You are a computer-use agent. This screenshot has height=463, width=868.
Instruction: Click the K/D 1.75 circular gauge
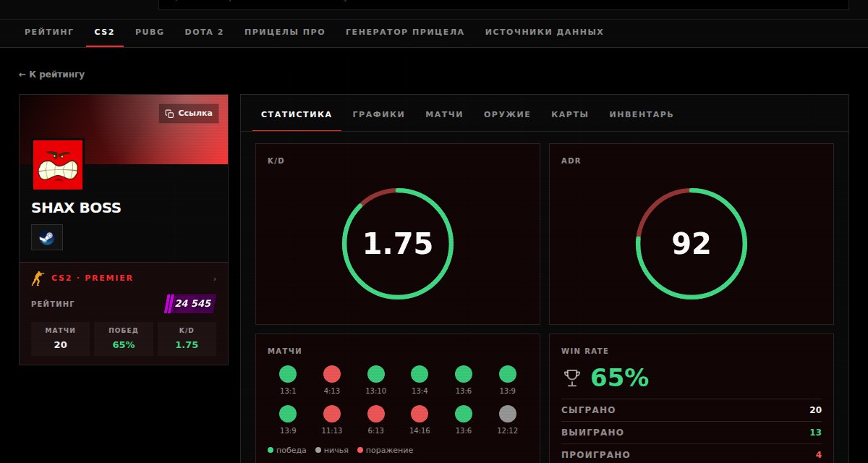(x=398, y=244)
